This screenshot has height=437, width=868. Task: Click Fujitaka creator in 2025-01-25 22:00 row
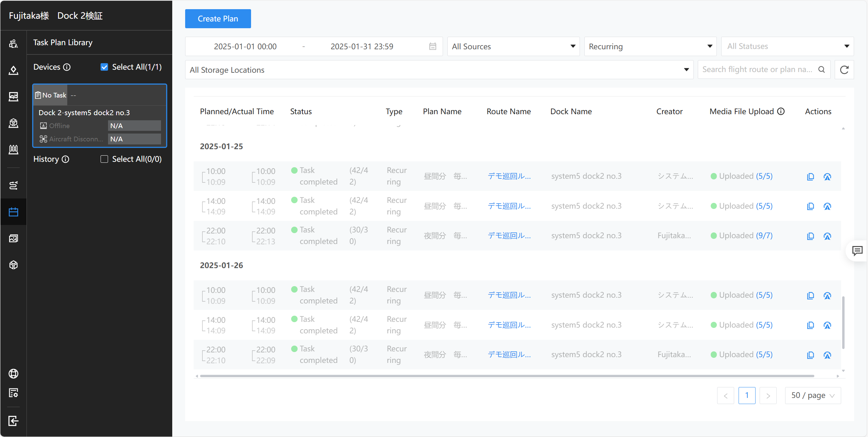click(674, 236)
